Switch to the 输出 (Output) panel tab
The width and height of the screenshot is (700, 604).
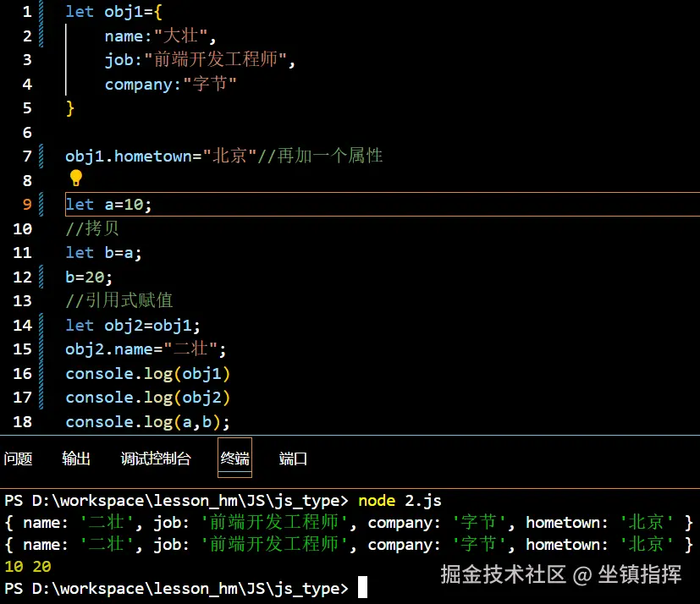coord(76,458)
